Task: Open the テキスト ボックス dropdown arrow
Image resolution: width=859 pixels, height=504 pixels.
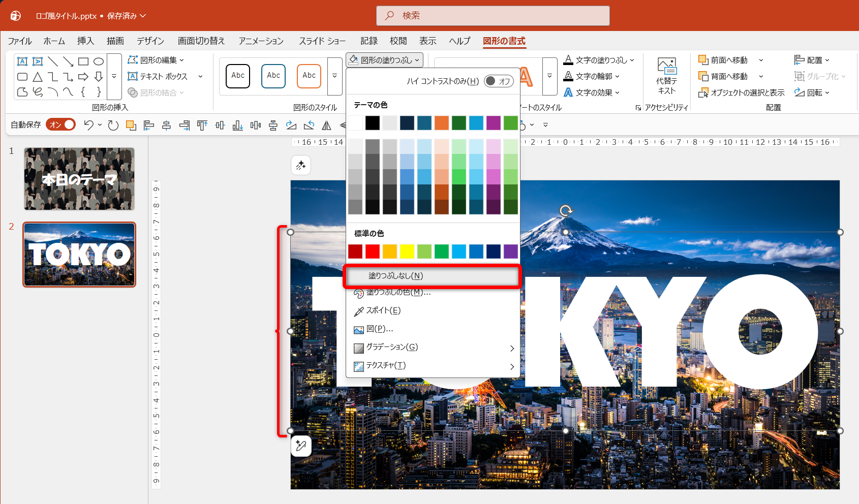Action: [200, 77]
